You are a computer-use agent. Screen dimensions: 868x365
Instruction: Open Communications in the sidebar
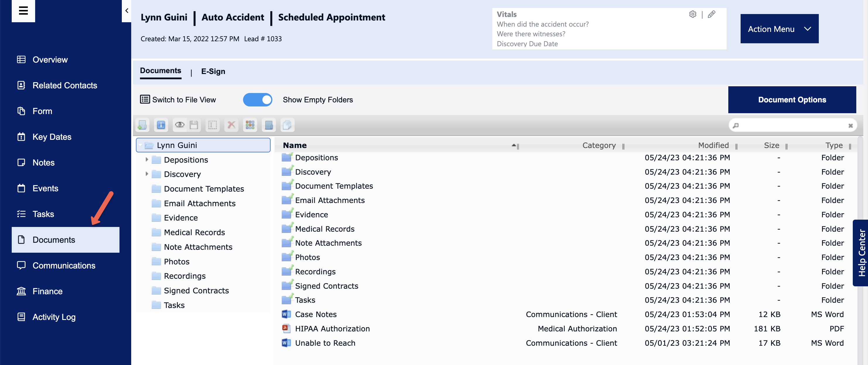[x=65, y=266]
